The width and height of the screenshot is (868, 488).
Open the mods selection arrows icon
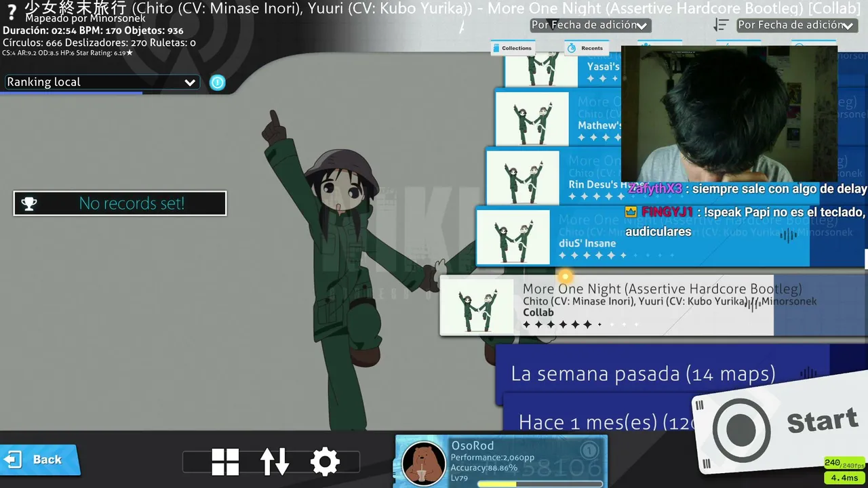tap(275, 462)
